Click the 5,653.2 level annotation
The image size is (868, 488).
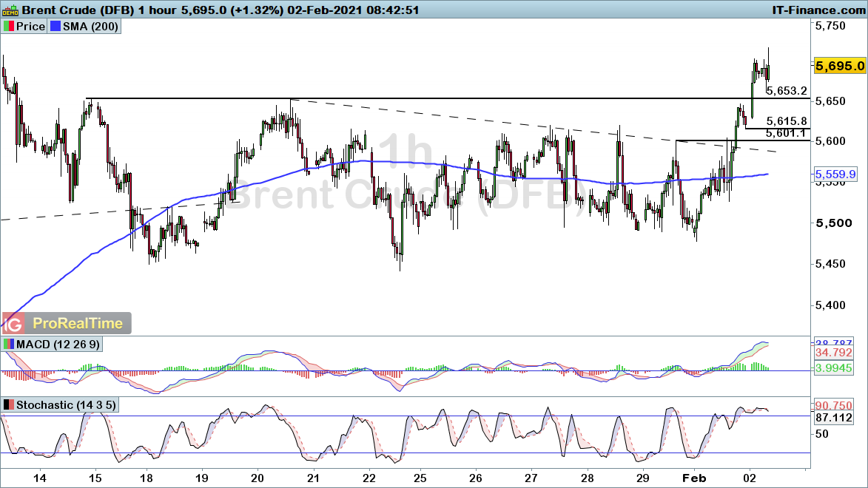coord(787,91)
